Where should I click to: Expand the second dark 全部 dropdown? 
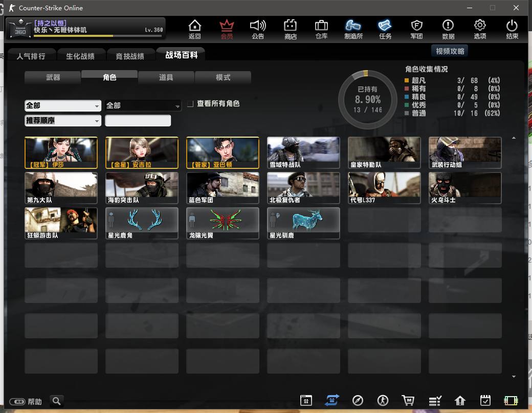pos(143,105)
